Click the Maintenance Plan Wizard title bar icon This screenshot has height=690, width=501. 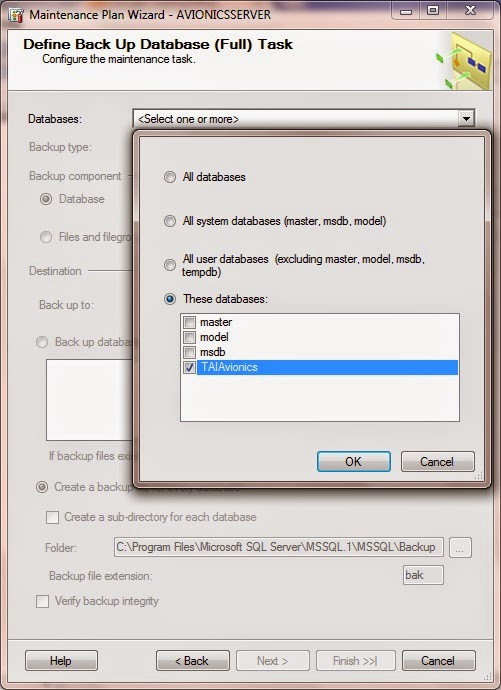(16, 15)
